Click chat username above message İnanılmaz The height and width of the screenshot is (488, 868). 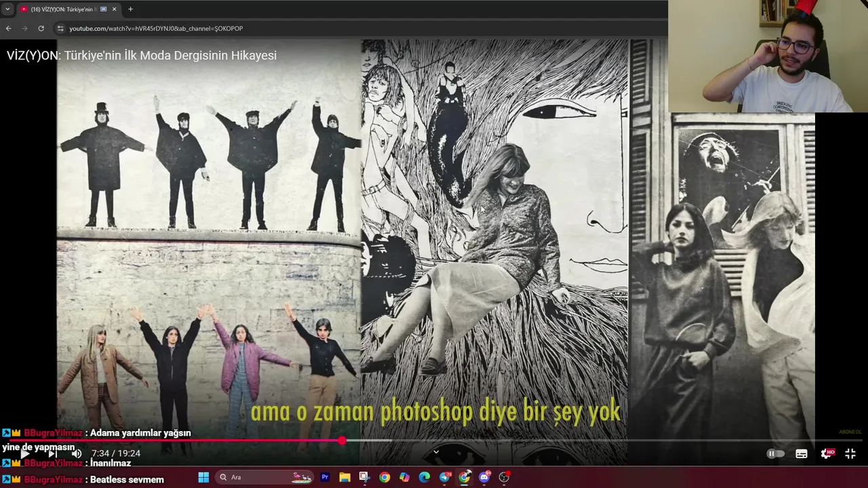pos(54,463)
